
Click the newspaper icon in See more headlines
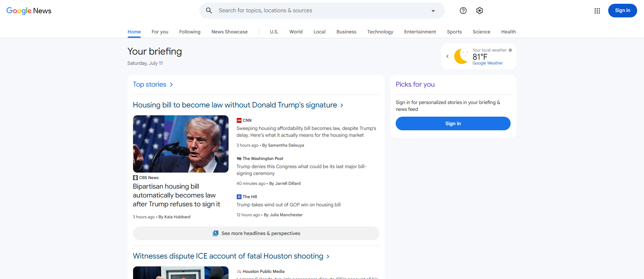(216, 233)
